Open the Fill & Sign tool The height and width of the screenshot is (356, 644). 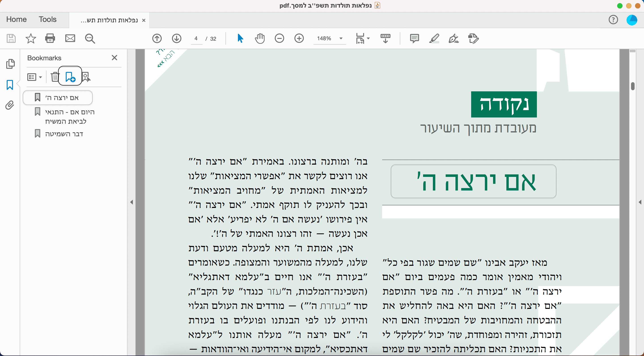click(454, 39)
